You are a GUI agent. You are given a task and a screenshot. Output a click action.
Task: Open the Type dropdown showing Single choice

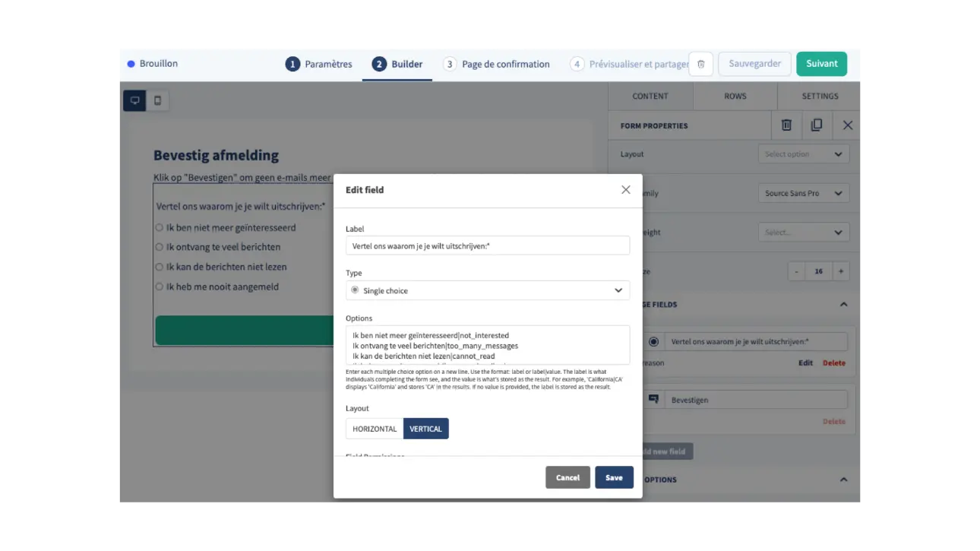(x=487, y=290)
